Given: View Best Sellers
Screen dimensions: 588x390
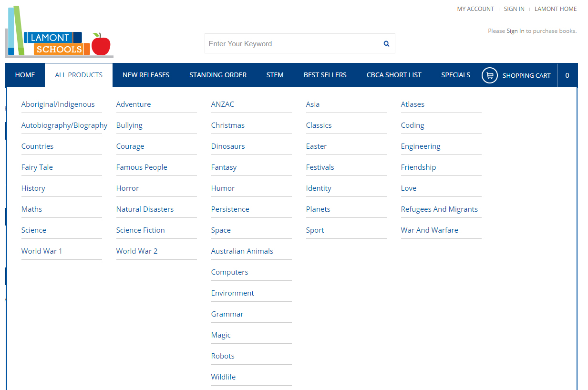Looking at the screenshot, I should pyautogui.click(x=325, y=75).
